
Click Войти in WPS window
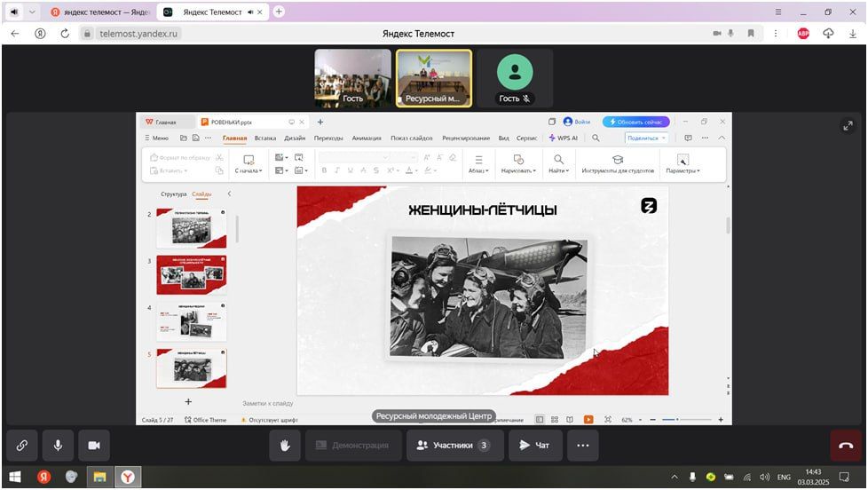tap(577, 122)
